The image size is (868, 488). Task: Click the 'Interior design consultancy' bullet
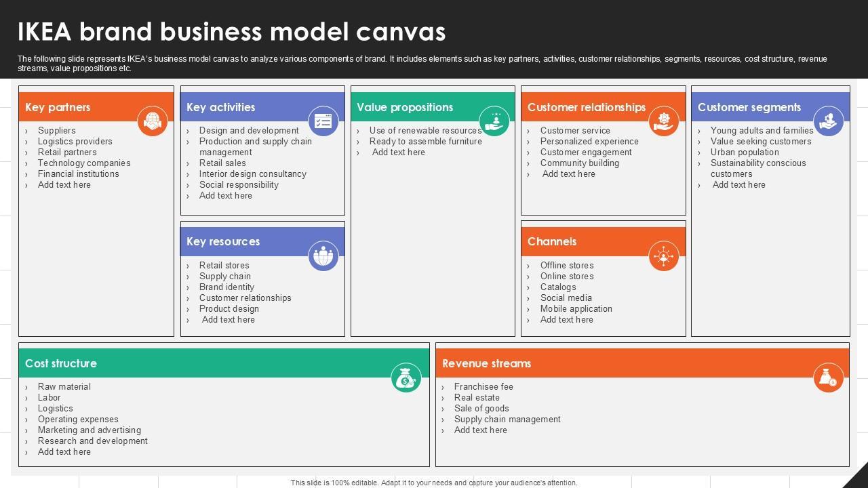(253, 174)
